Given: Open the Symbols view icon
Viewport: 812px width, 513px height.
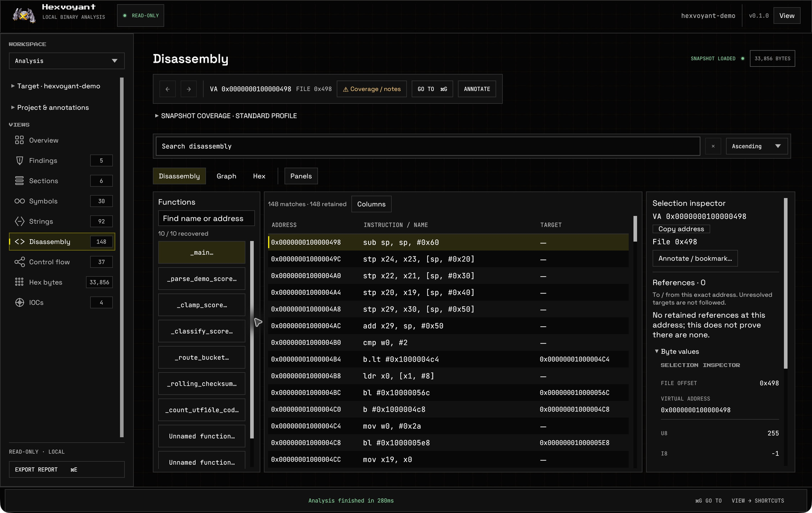Looking at the screenshot, I should tap(19, 201).
